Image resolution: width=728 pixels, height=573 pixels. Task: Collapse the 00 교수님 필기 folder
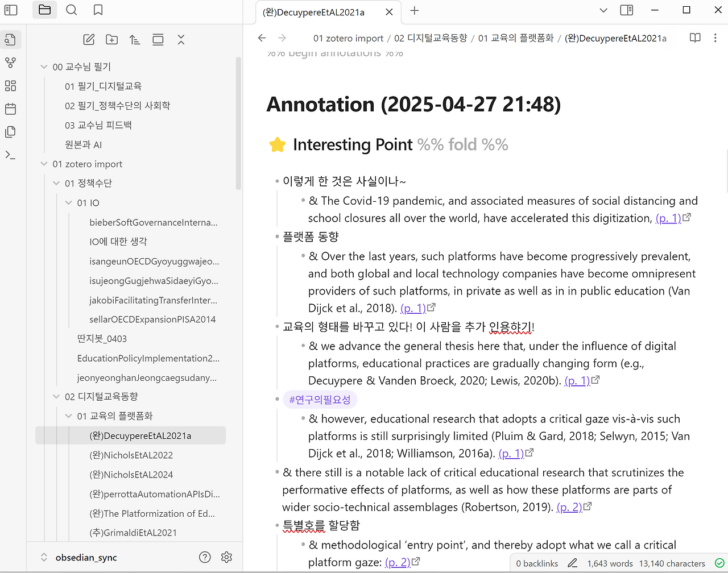coord(44,67)
